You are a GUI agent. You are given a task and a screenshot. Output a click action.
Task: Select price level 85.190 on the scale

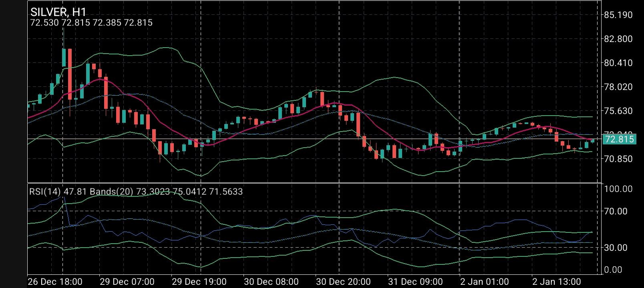618,15
